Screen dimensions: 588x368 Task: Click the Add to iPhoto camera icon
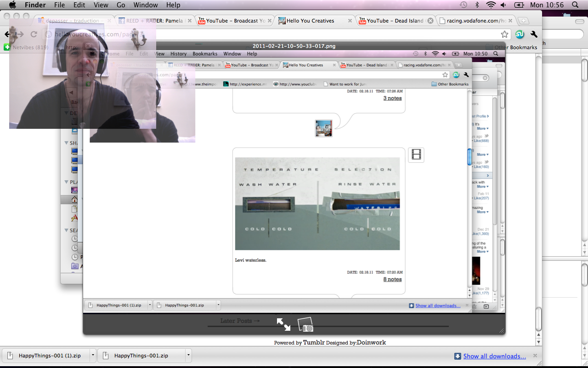tap(306, 325)
